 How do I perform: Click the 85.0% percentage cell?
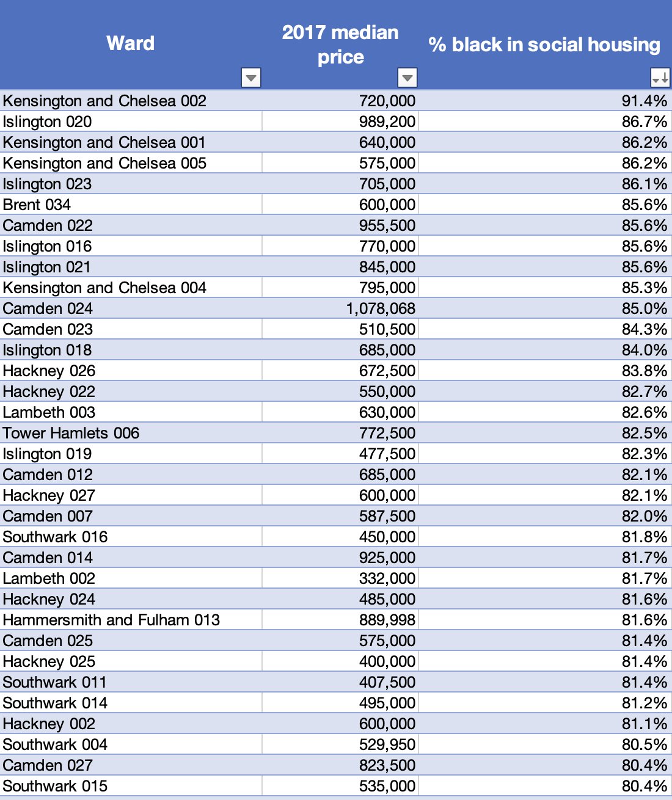[545, 308]
